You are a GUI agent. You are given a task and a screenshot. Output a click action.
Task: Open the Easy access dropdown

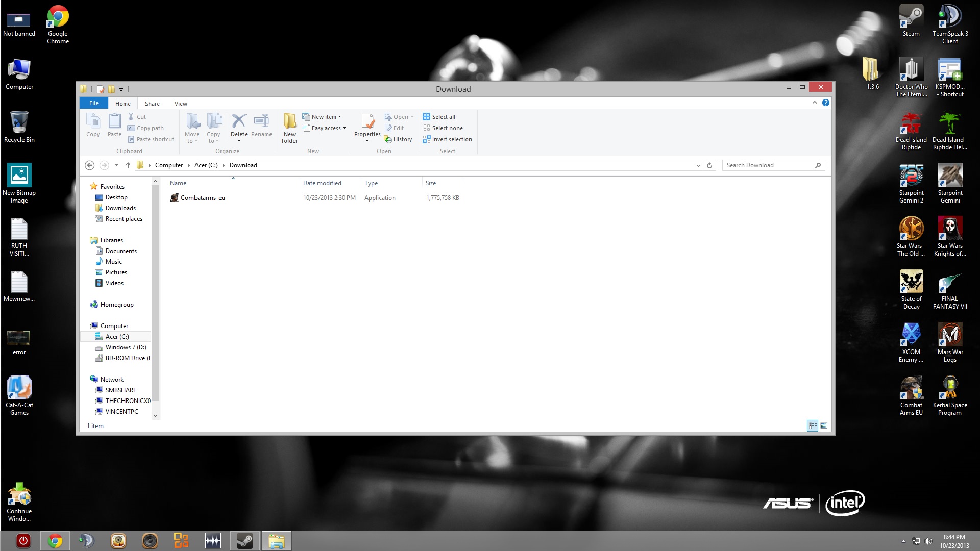pyautogui.click(x=324, y=128)
